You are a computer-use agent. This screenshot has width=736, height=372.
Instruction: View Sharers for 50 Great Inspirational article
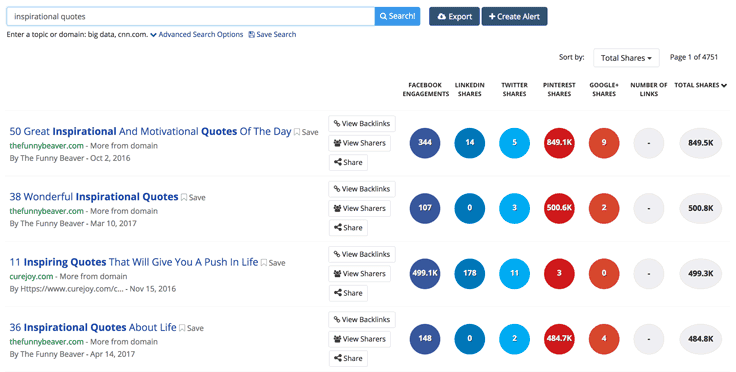click(360, 143)
